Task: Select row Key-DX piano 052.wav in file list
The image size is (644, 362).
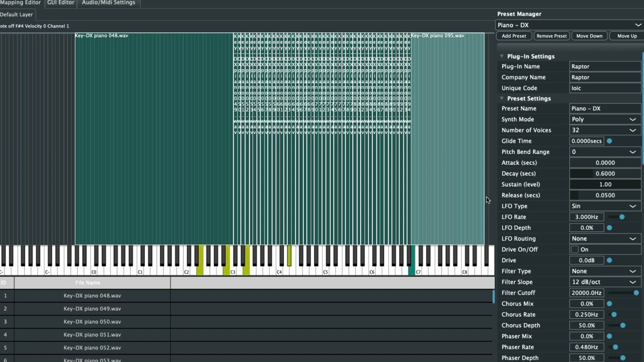Action: coord(247,348)
